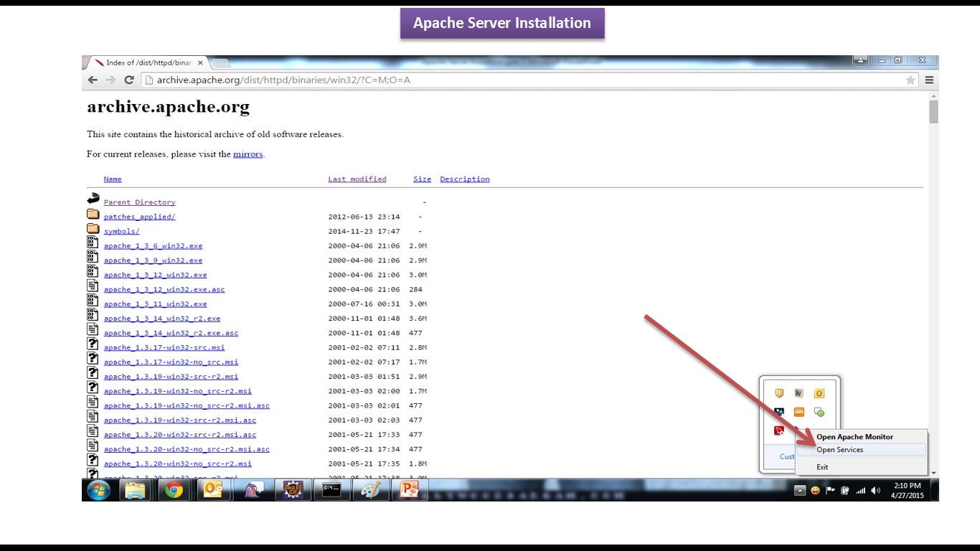Bookmark this page with the star icon
980x551 pixels.
910,80
